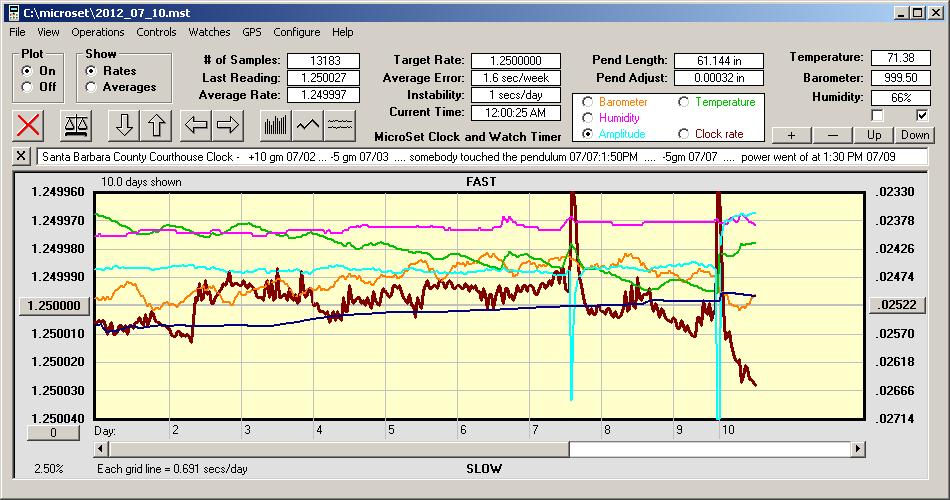
Task: Select the smoothed wave lines icon
Action: point(339,125)
